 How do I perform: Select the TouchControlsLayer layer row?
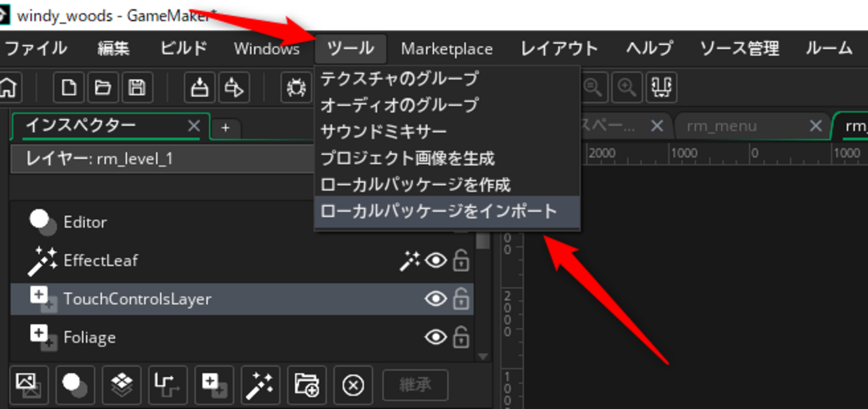[242, 299]
